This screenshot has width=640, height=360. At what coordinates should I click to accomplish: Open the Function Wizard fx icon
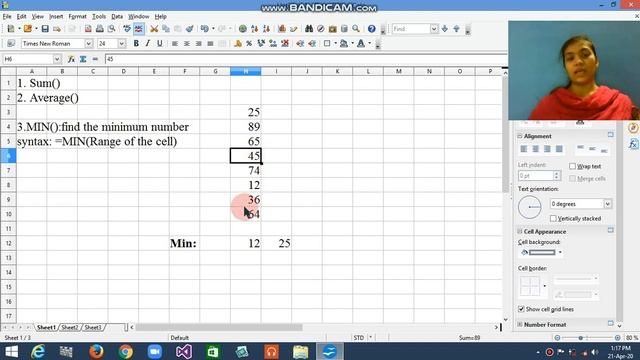[x=71, y=59]
